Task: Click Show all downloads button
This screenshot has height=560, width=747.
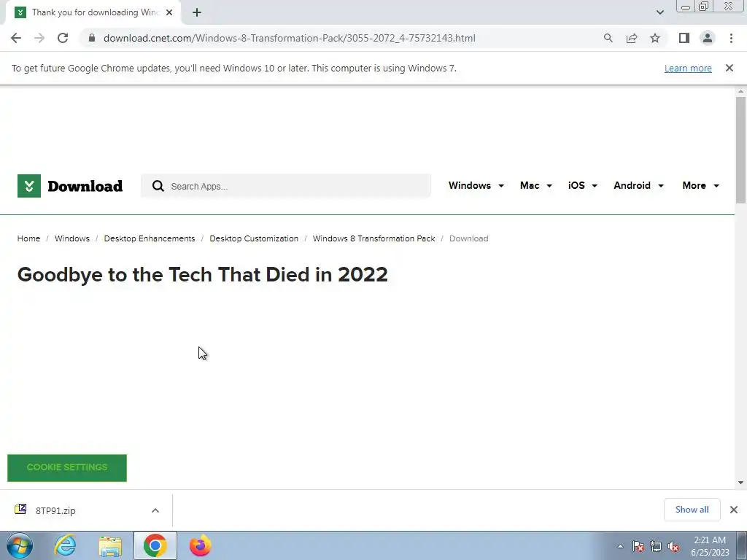Action: [692, 510]
